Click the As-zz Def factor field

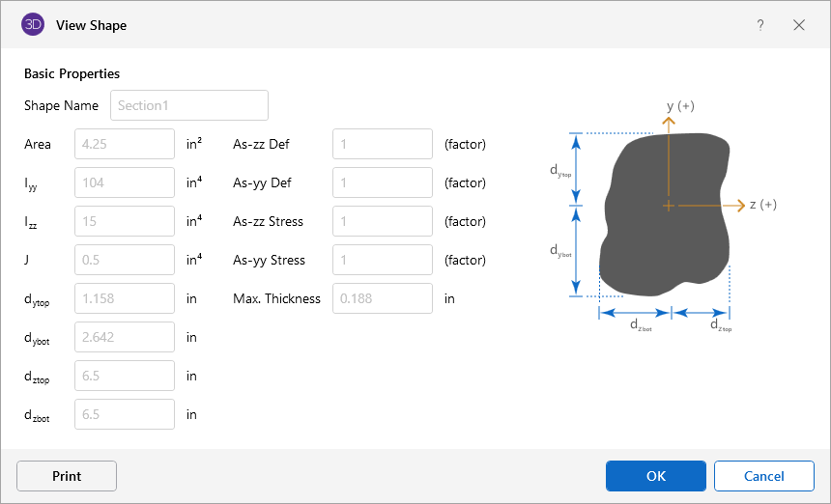[x=382, y=144]
